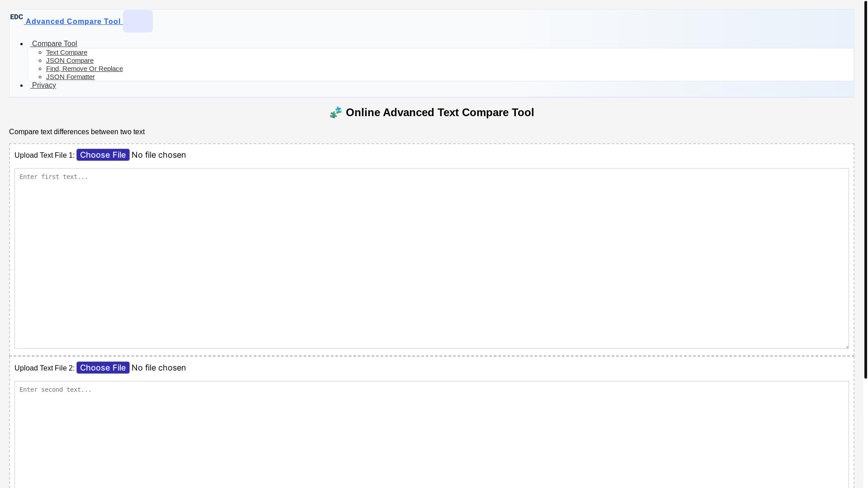Focus the second text input area
Viewport: 868px width, 488px height.
(432, 435)
